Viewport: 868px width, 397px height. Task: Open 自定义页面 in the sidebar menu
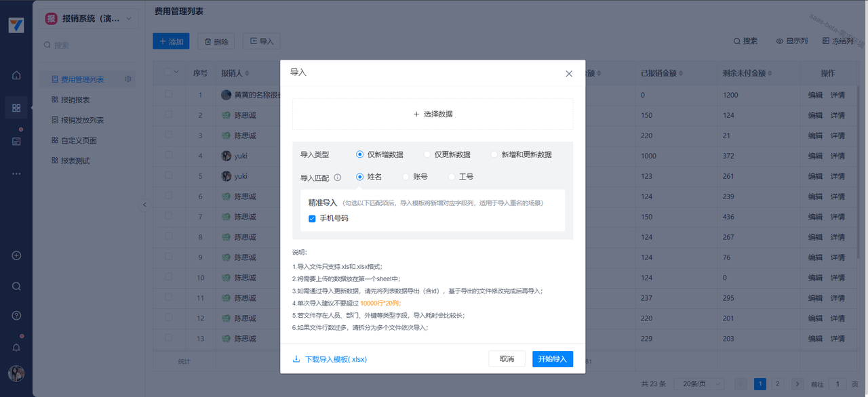click(79, 140)
